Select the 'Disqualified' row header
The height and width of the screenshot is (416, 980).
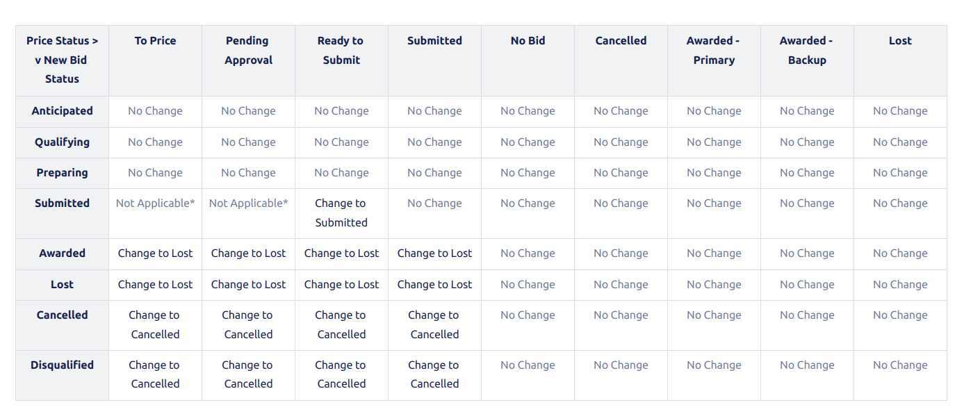[62, 365]
